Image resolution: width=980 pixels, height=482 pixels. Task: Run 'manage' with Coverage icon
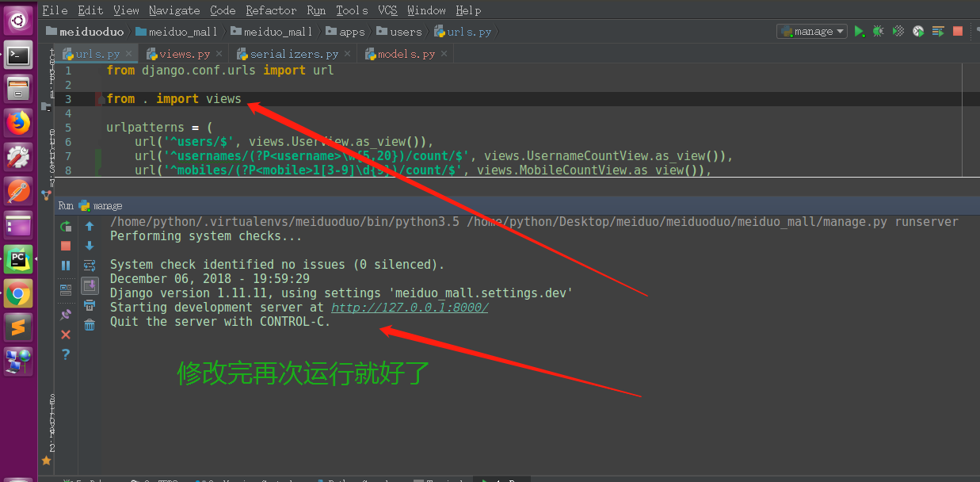[897, 30]
